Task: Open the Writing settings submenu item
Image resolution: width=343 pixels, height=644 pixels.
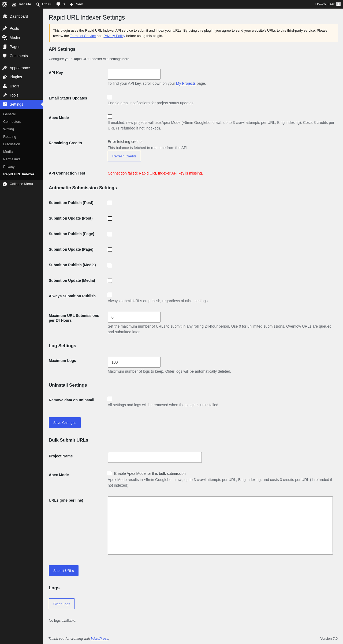Action: point(9,129)
